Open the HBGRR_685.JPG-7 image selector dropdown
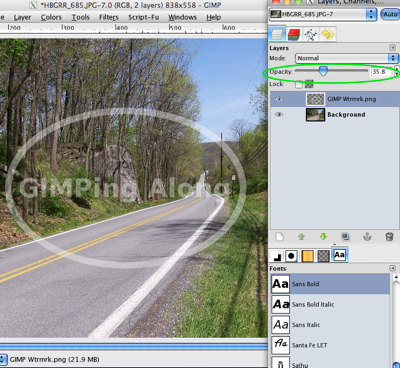 [323, 14]
